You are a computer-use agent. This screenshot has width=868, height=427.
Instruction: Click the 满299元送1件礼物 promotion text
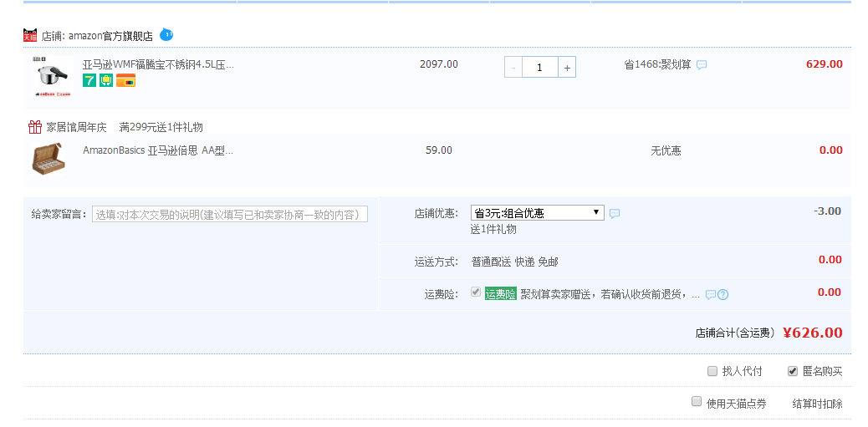(x=161, y=127)
